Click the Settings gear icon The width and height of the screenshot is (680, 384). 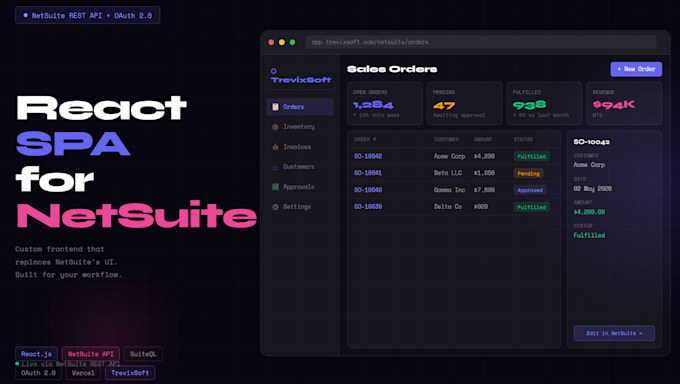pyautogui.click(x=275, y=207)
